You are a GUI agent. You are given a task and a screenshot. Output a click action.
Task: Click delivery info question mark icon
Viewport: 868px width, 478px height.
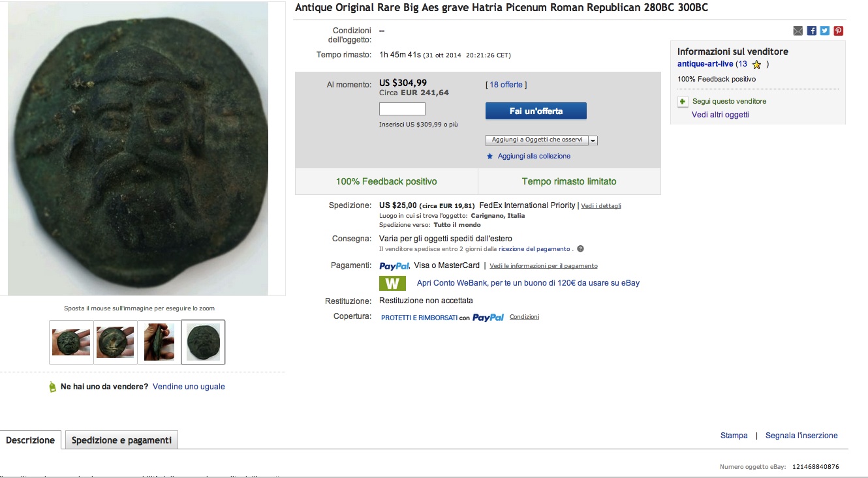[580, 248]
